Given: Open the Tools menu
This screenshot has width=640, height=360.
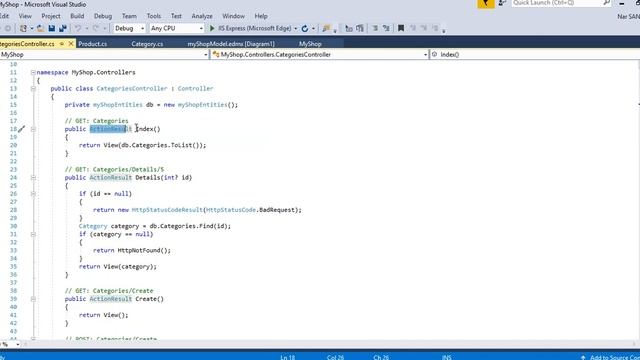Looking at the screenshot, I should tap(154, 16).
